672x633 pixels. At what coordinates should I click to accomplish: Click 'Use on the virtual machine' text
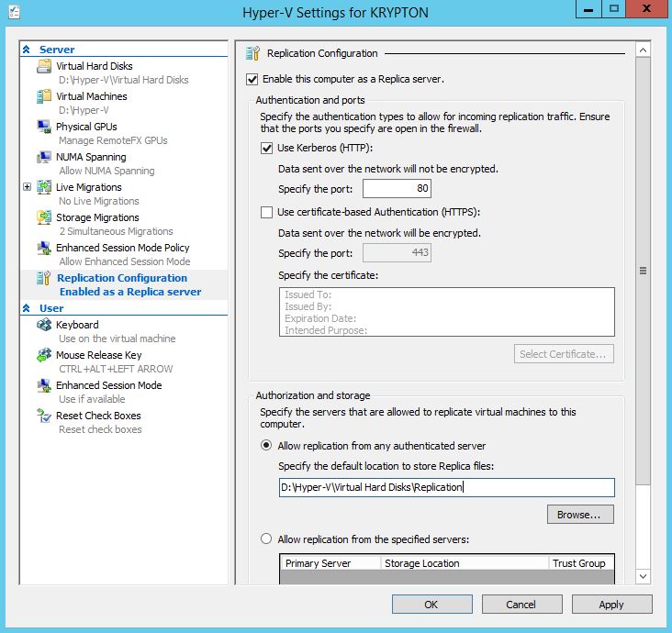point(118,339)
